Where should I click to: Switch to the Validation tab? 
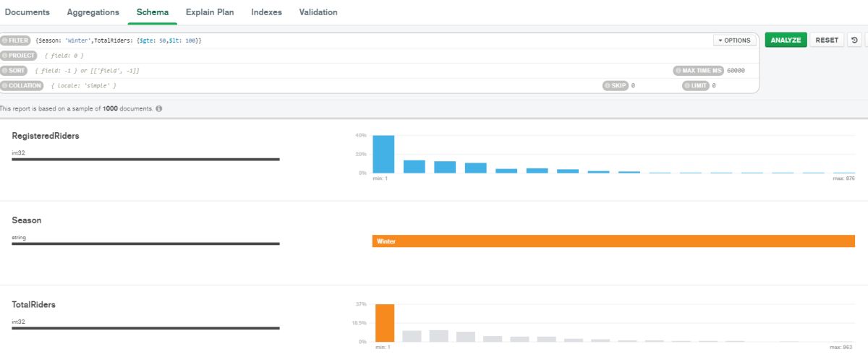pos(318,12)
